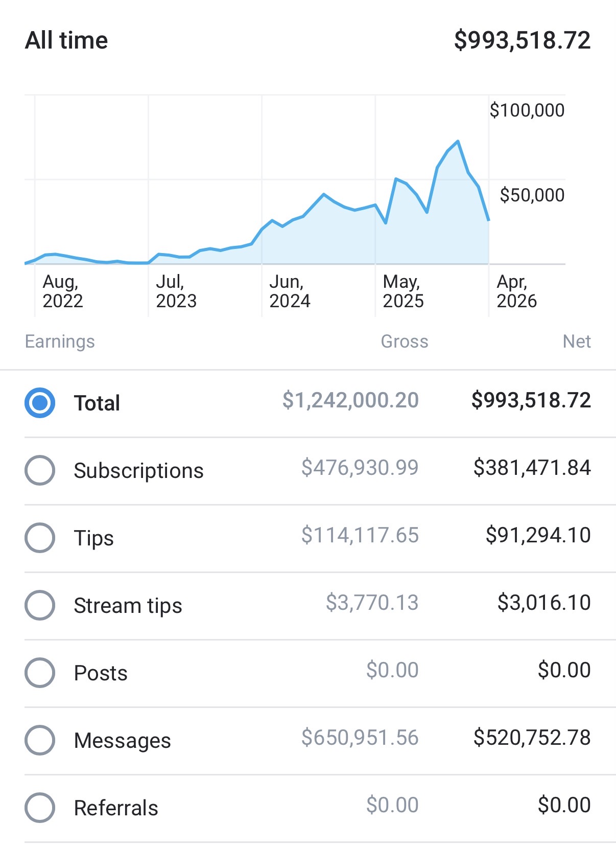Select the Total earnings radio button
Screen dimensions: 616x846
click(40, 403)
